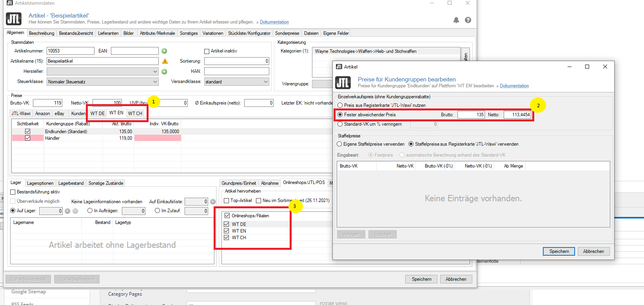This screenshot has height=305, width=644.
Task: Open Eigene Felder tab
Action: 336,33
